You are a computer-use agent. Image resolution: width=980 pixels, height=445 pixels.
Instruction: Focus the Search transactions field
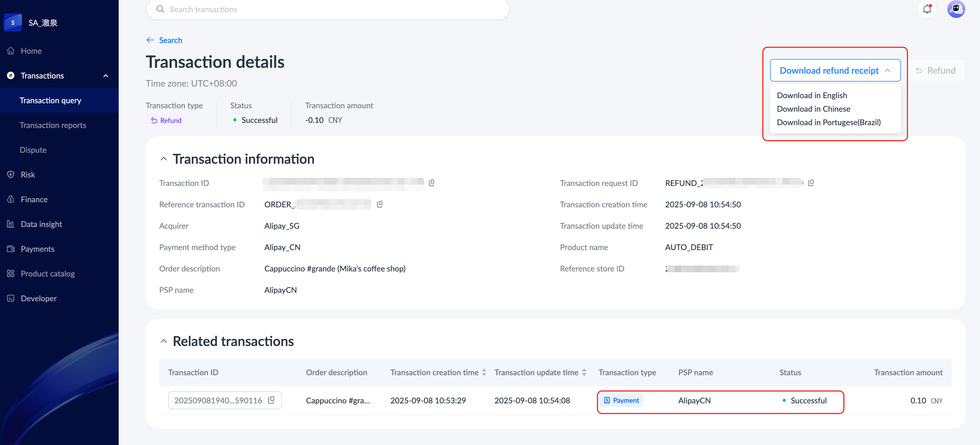pyautogui.click(x=327, y=9)
